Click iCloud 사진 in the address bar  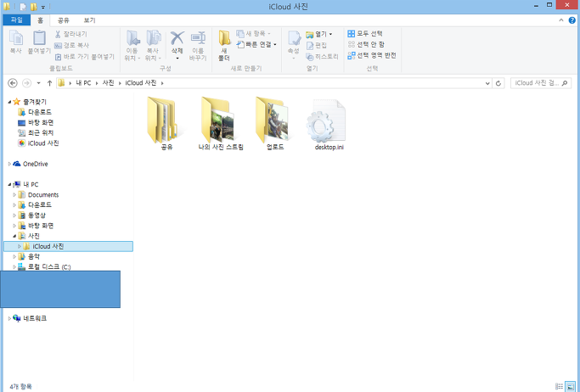(141, 83)
